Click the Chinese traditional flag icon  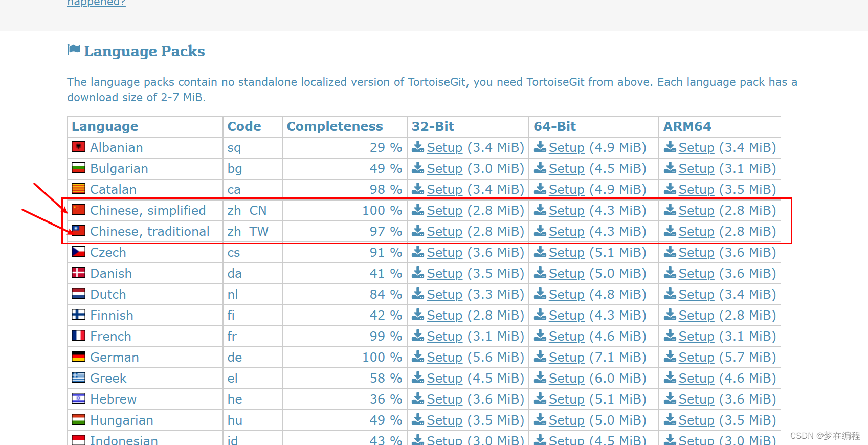click(78, 231)
